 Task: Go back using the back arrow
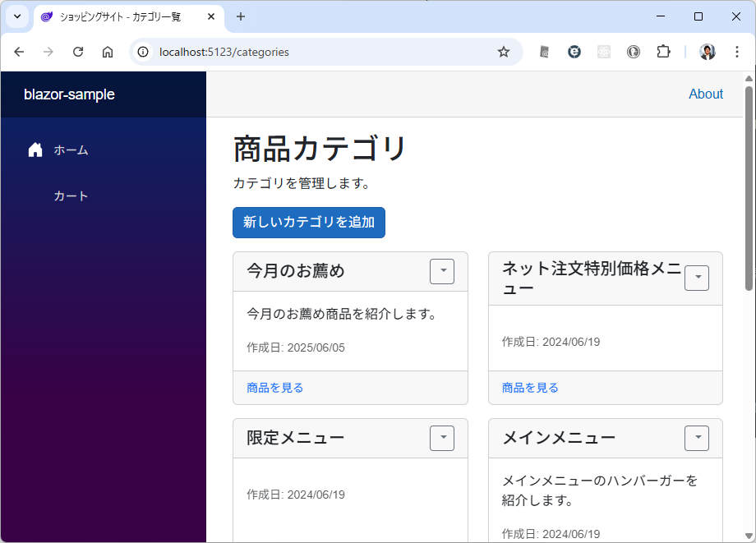19,52
